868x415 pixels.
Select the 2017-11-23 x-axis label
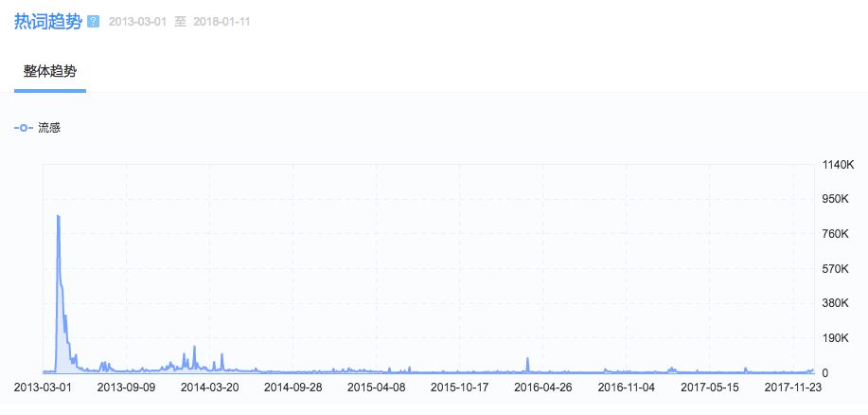click(792, 388)
